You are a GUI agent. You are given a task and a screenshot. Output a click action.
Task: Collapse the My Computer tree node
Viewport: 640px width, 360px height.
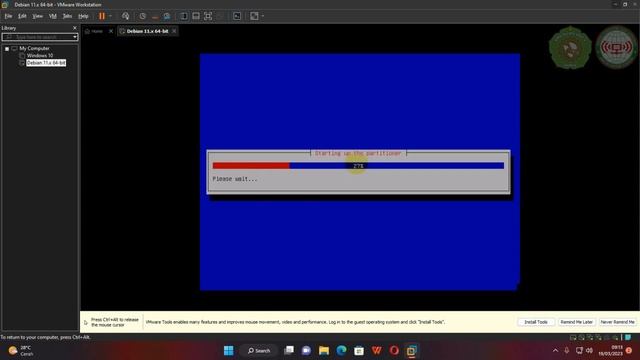(7, 49)
